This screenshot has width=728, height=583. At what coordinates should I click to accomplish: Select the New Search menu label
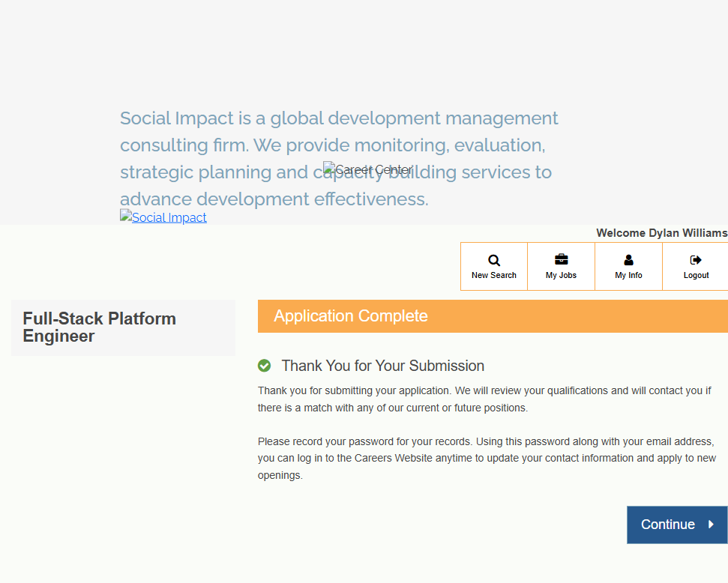pyautogui.click(x=494, y=275)
